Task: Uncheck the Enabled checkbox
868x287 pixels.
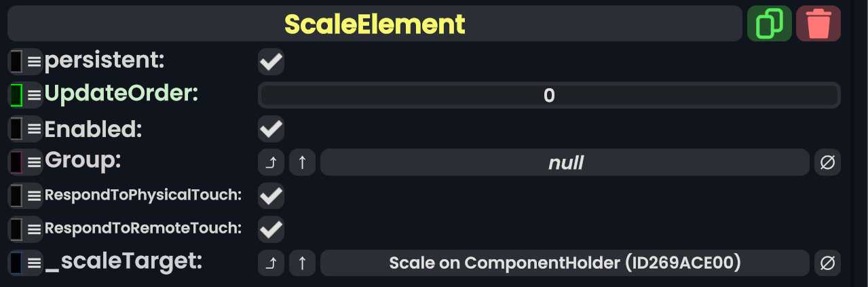Action: click(x=271, y=128)
